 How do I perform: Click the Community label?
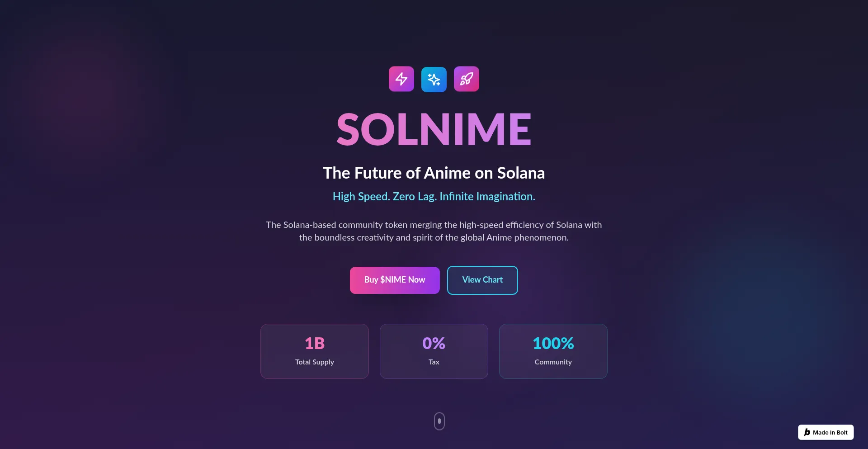[553, 362]
